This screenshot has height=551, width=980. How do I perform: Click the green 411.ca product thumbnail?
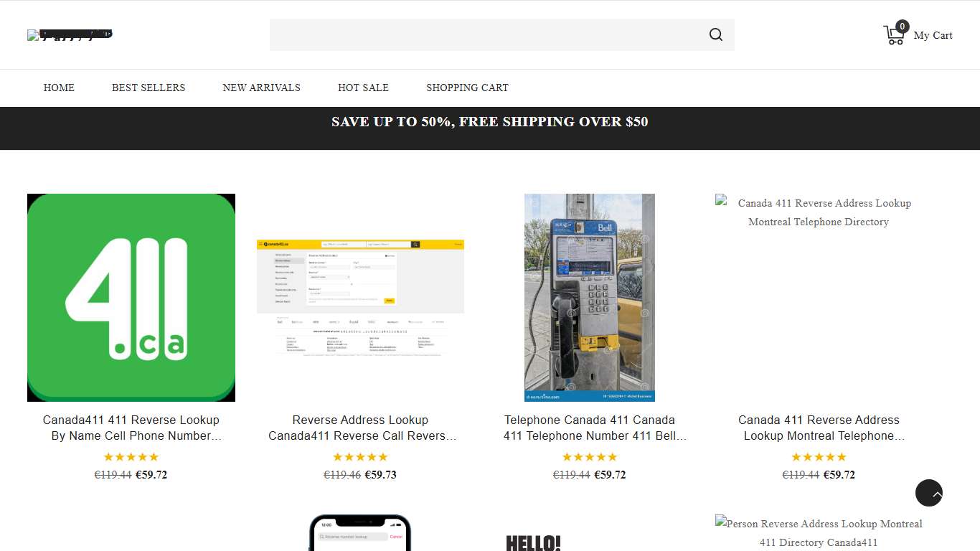click(x=131, y=297)
